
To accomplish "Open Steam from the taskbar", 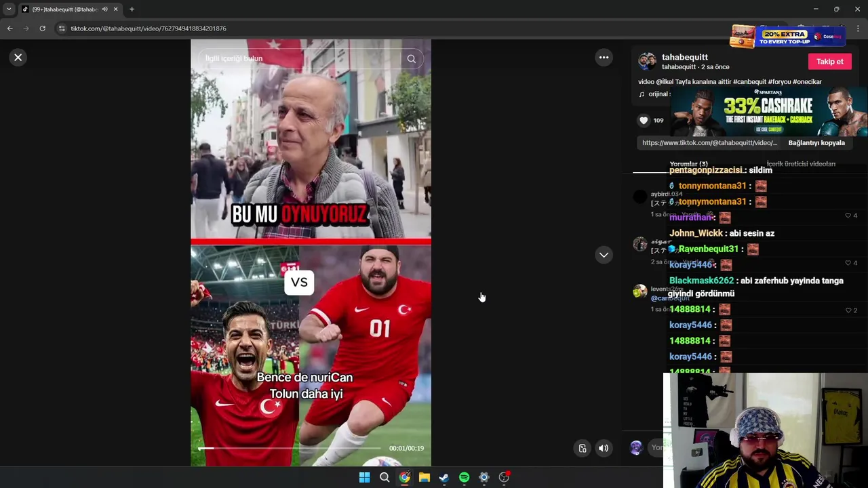I will click(444, 478).
